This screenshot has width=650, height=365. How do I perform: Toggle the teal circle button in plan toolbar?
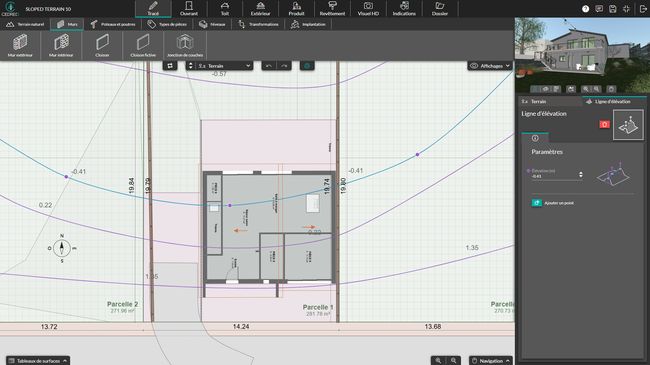[x=307, y=66]
